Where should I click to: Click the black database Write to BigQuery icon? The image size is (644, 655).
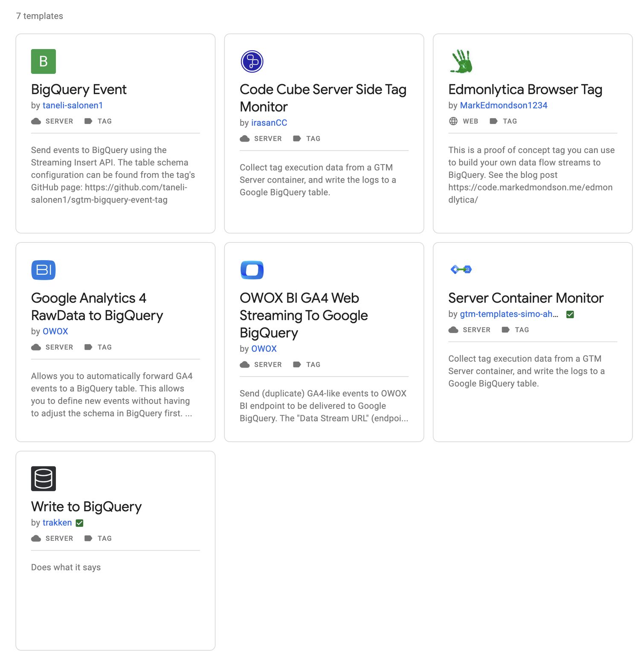43,478
